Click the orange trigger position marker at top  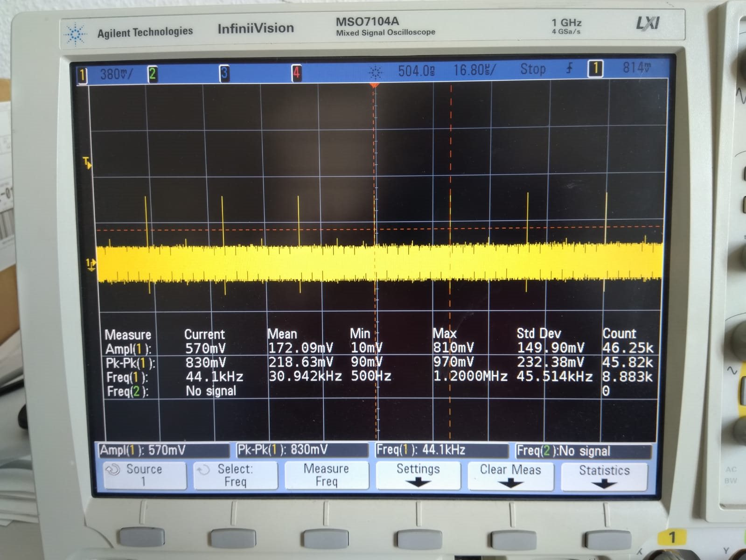click(x=374, y=85)
